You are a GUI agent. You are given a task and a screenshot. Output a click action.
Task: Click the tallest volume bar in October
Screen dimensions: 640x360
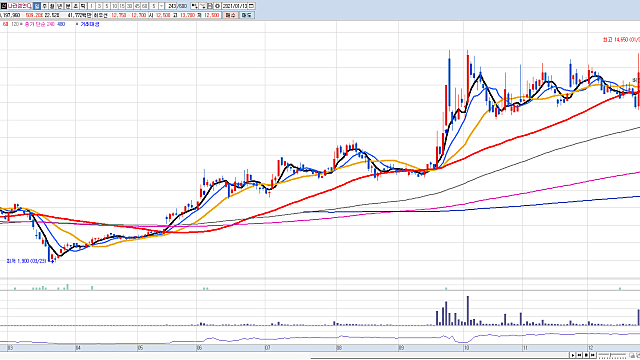point(468,310)
